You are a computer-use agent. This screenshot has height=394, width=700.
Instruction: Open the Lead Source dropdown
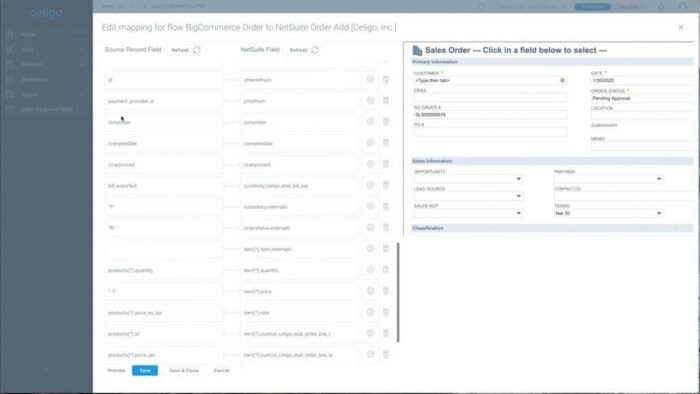(x=518, y=196)
